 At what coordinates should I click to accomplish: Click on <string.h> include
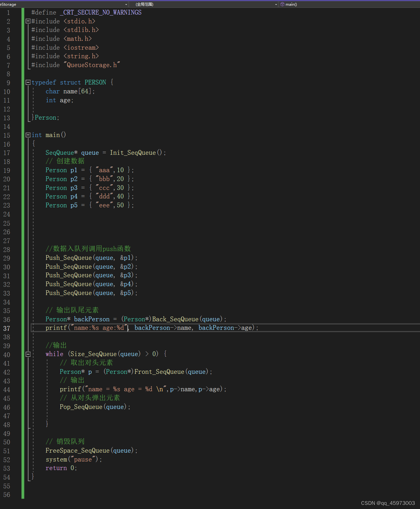pyautogui.click(x=81, y=56)
